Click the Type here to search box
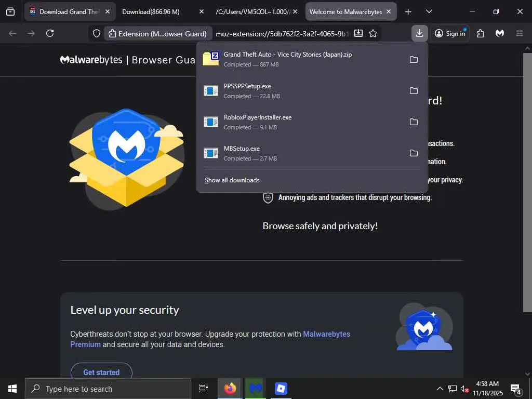Screen dimensions: 532x399 pyautogui.click(x=108, y=389)
